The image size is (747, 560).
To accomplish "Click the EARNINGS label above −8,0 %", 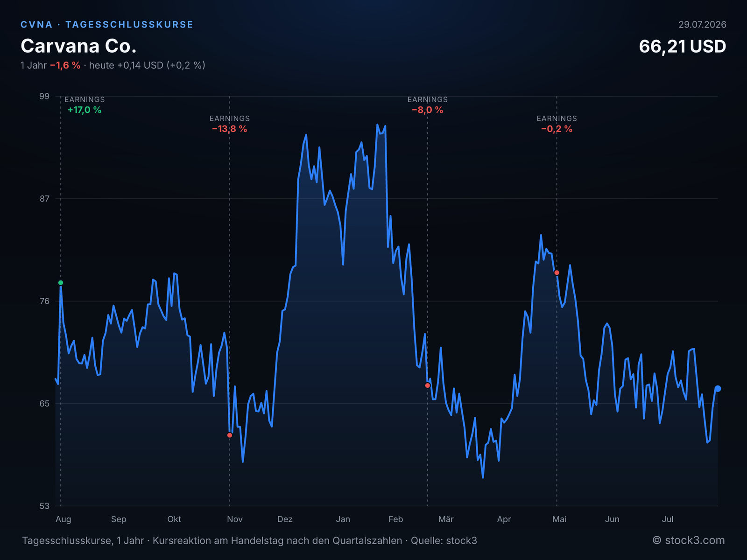I will pos(428,99).
